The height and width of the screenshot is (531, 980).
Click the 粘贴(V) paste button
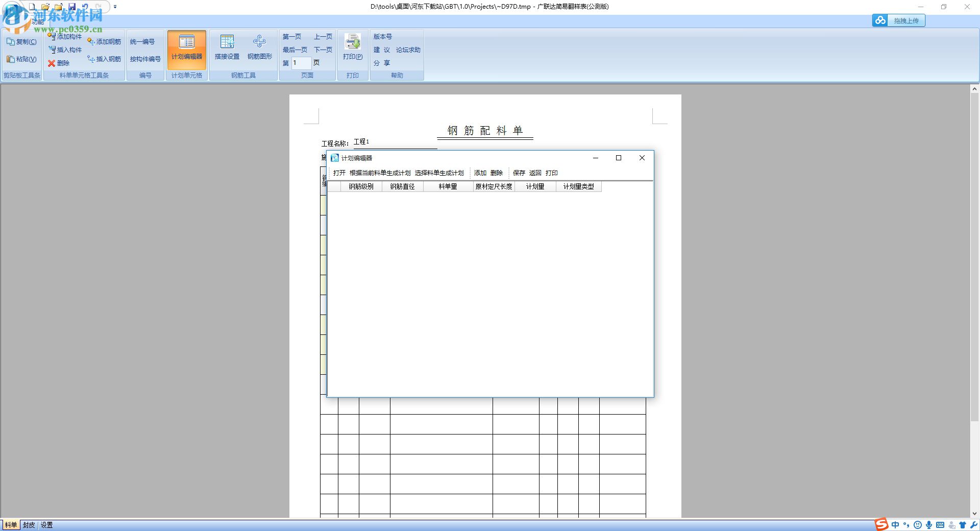click(x=21, y=59)
